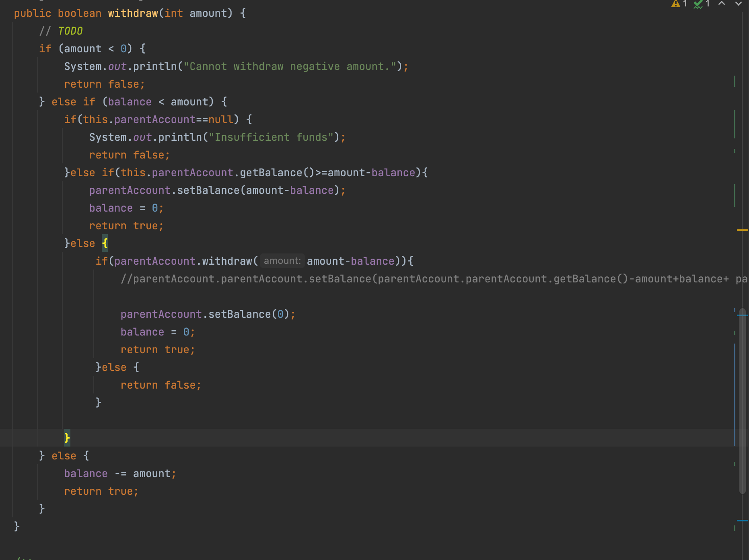Click parentAccount.setBalance(0) statement
The image size is (749, 560).
208,314
